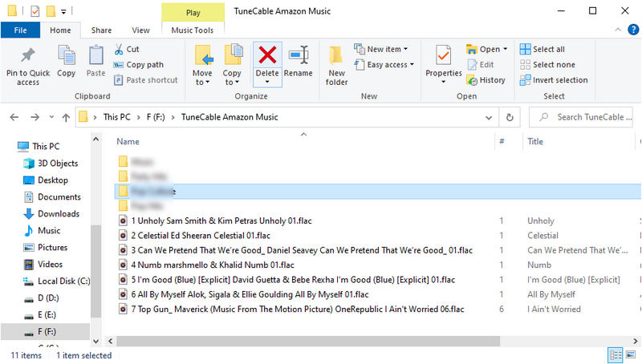Screen dimensions: 642x364
Task: Click This PC in address breadcrumb
Action: pos(116,117)
